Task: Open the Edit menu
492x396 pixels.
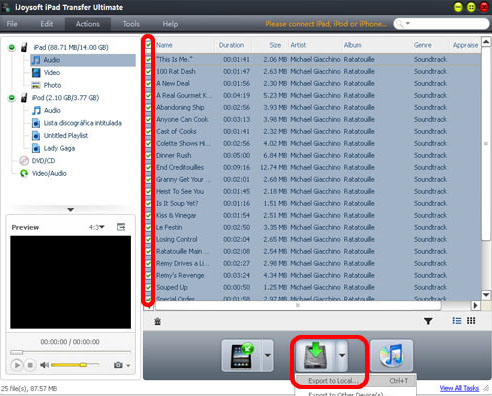Action: (x=47, y=24)
